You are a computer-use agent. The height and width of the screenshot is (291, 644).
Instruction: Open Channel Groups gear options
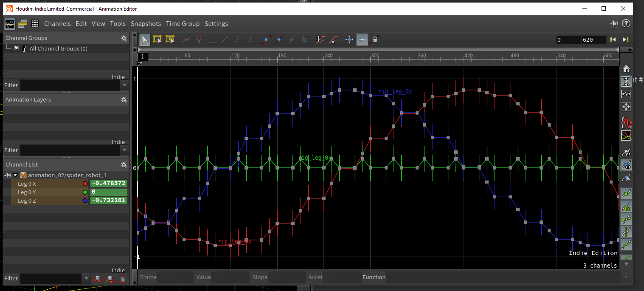click(124, 38)
